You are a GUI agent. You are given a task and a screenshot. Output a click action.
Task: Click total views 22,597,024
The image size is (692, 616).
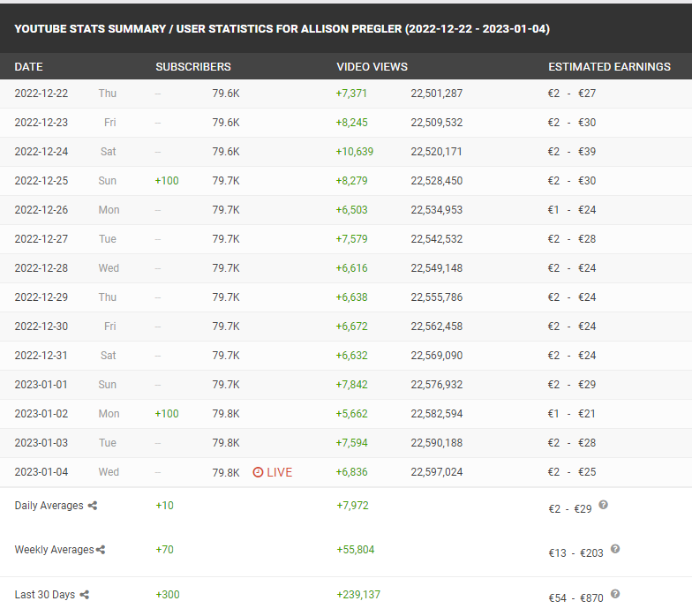click(437, 472)
